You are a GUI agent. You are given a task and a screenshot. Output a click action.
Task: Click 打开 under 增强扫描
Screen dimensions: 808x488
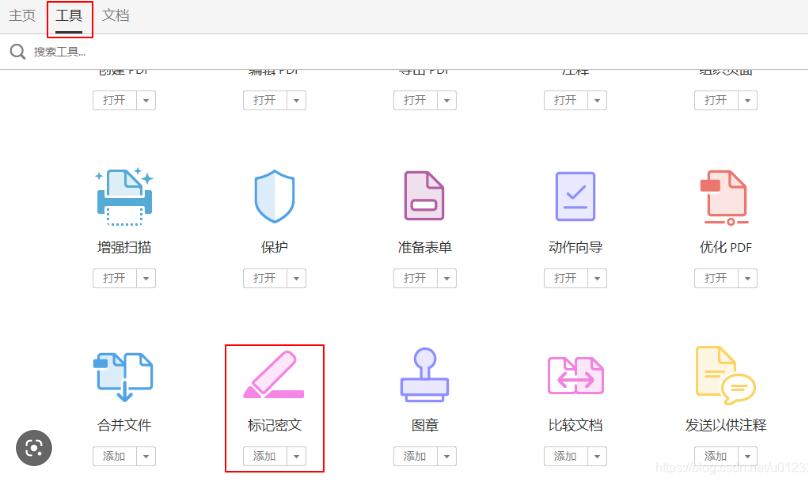click(114, 278)
